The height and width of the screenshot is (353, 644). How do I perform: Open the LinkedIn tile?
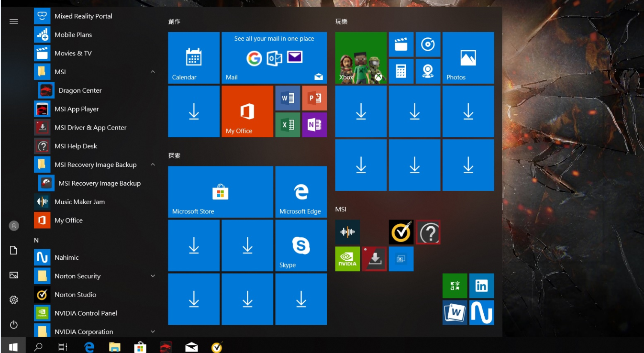coord(481,286)
